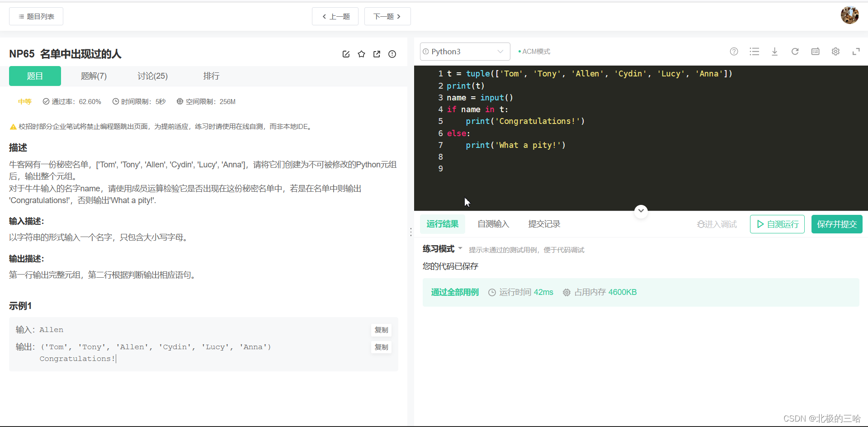Open the 练习模式 mode dropdown
868x427 pixels.
pos(443,249)
